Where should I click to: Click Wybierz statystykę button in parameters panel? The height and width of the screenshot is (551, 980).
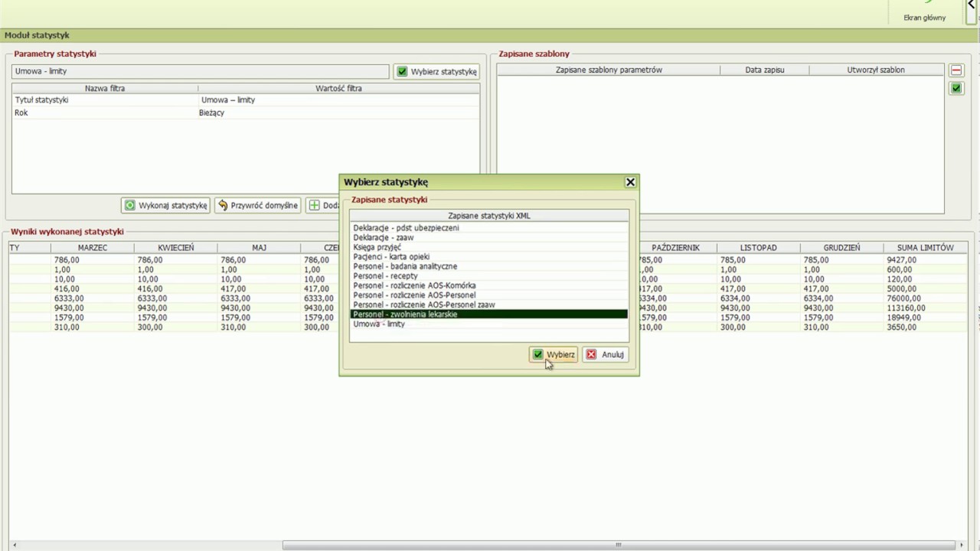pos(436,71)
